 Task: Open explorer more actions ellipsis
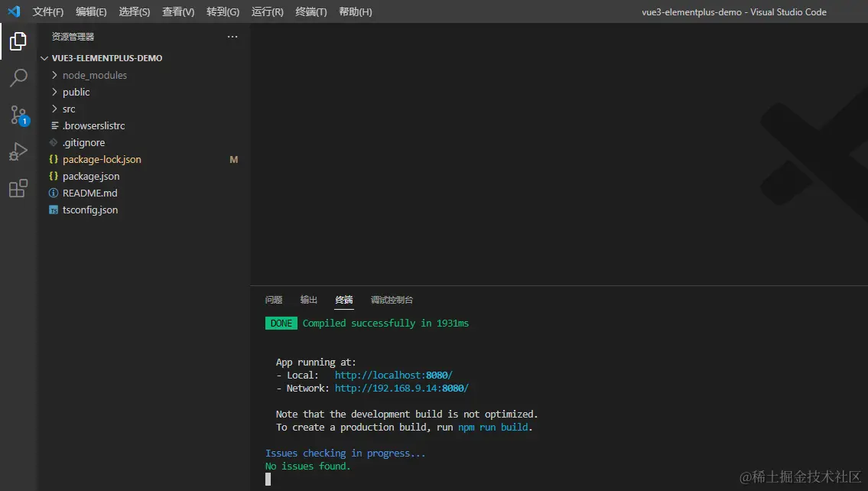click(x=232, y=37)
